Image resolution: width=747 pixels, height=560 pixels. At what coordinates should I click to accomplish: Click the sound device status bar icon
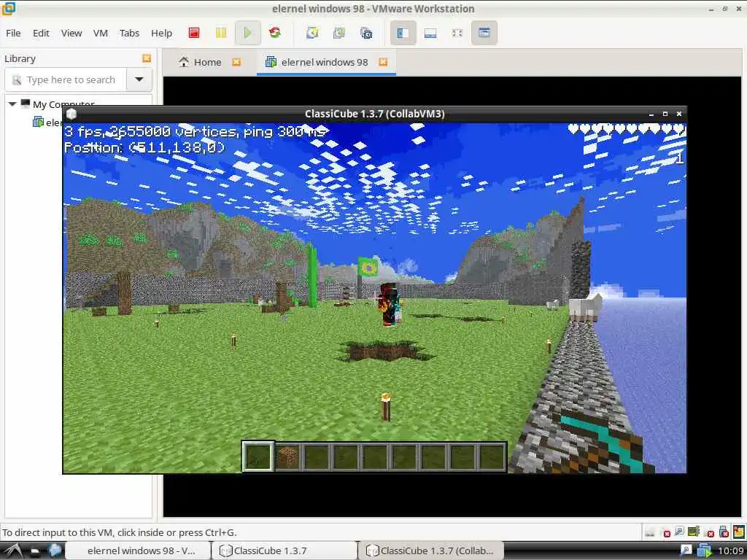click(x=709, y=532)
